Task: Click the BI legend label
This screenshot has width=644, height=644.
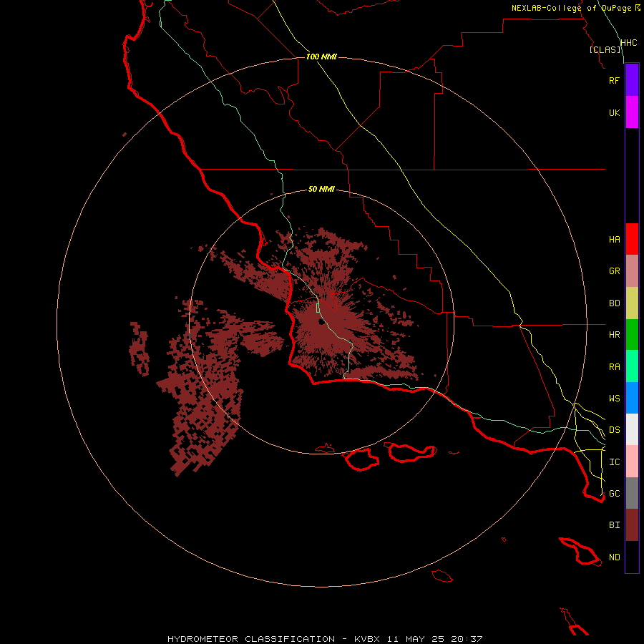Action: click(614, 525)
